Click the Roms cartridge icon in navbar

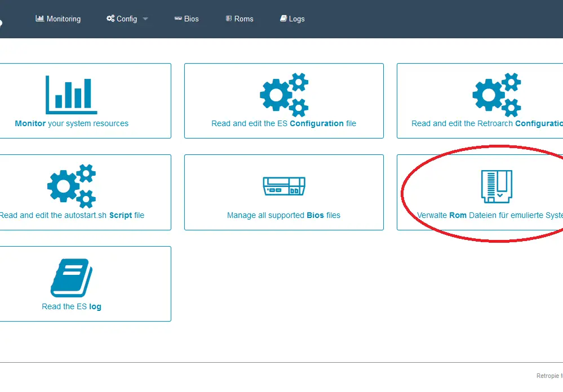click(229, 19)
